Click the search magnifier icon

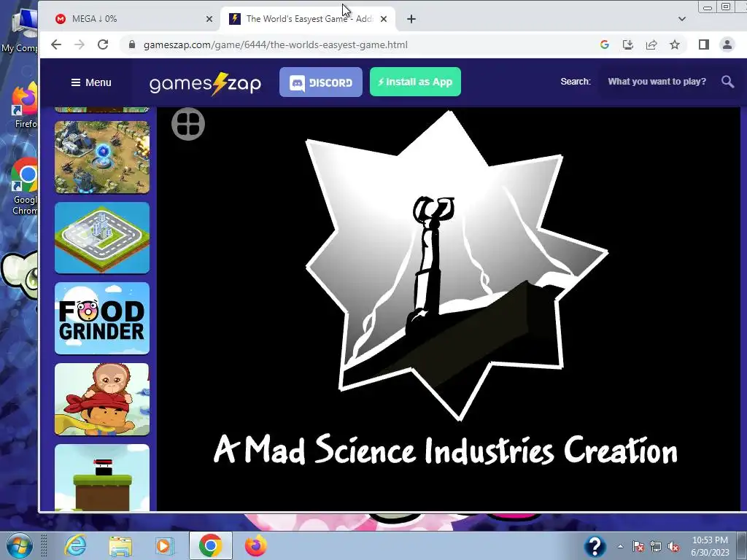tap(727, 82)
